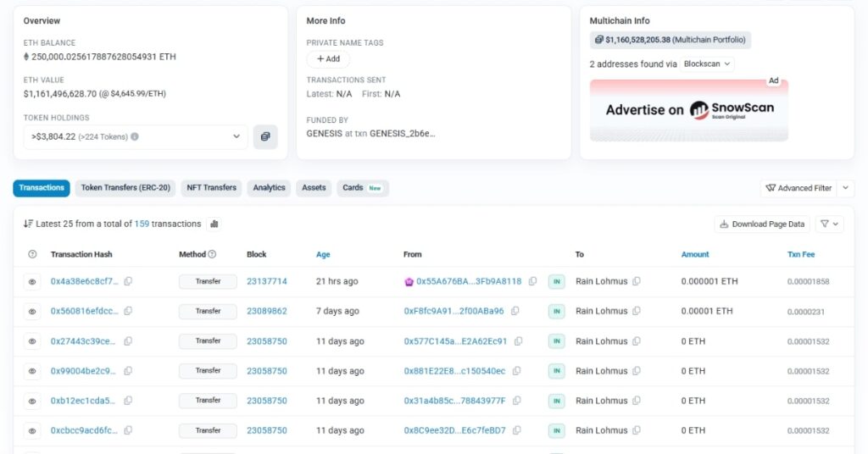Copy transaction hash 0x27443c39ce
This screenshot has height=454, width=868.
pos(128,341)
